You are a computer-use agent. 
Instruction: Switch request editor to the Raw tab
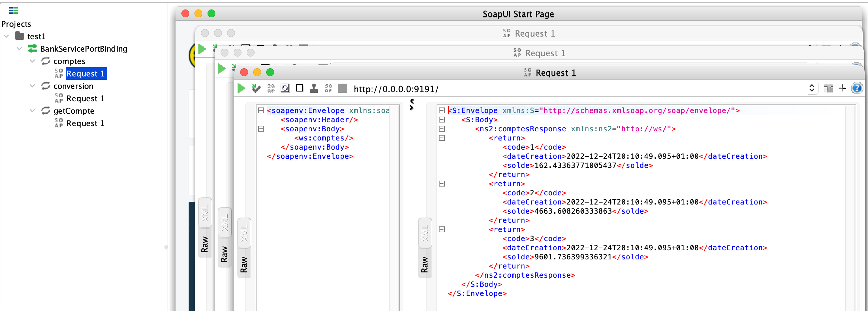[x=244, y=264]
